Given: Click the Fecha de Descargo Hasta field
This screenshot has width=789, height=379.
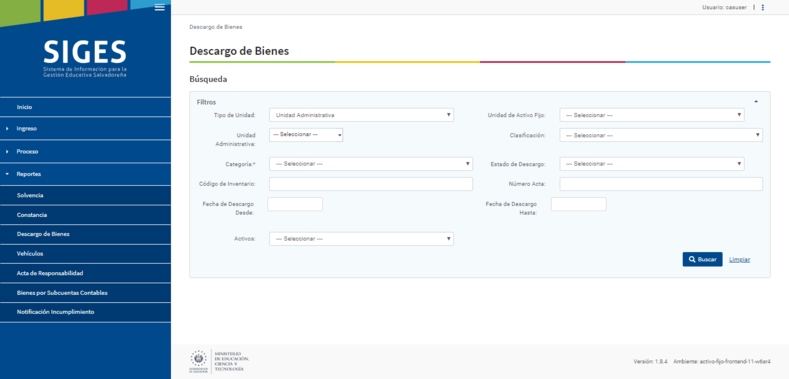Looking at the screenshot, I should 579,204.
